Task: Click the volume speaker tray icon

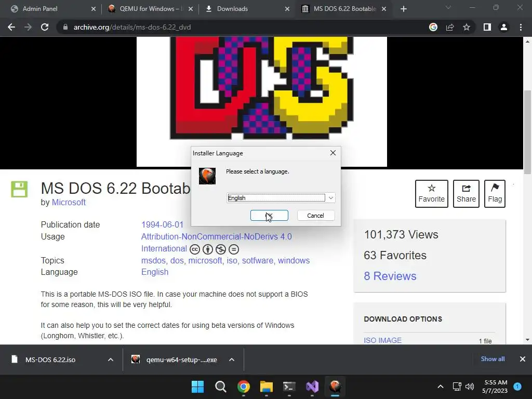Action: point(470,387)
